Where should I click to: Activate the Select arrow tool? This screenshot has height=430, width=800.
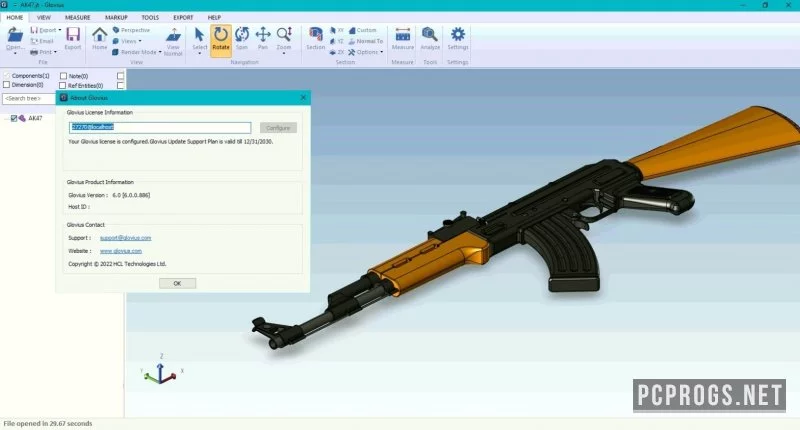coord(199,35)
